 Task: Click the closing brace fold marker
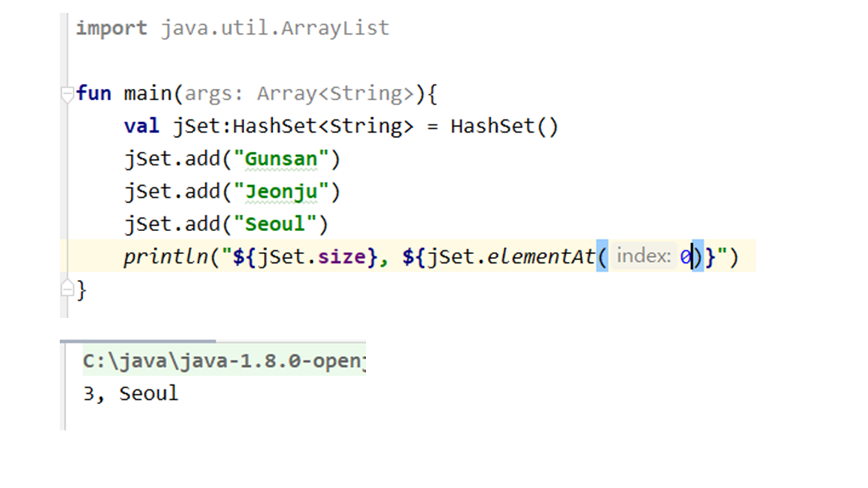66,289
